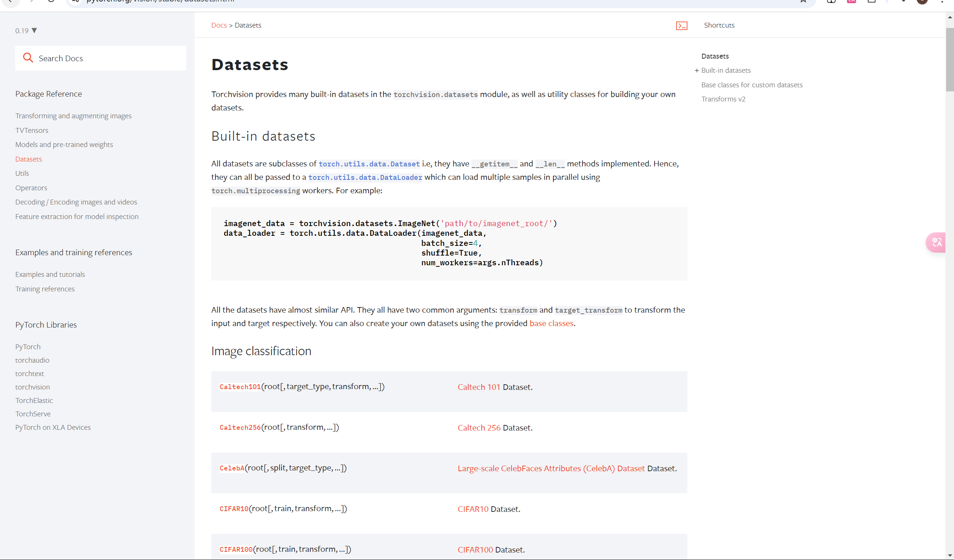The image size is (954, 560).
Task: Click the scrollbar up arrow
Action: [x=950, y=17]
